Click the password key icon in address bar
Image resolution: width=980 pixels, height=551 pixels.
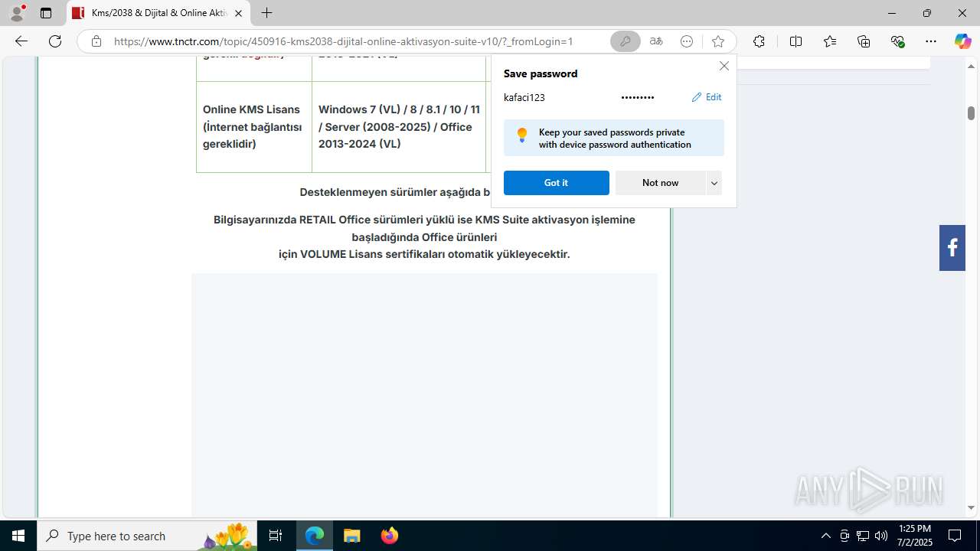[626, 41]
